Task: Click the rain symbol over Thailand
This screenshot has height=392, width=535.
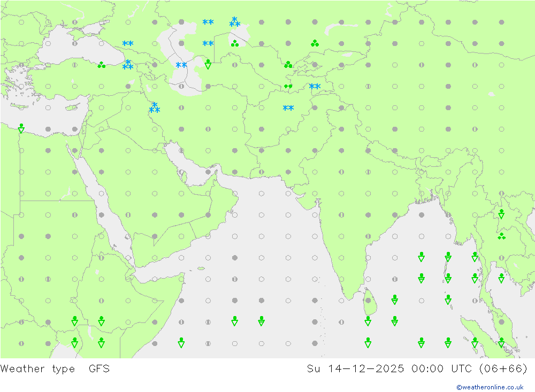Action: pos(501,236)
